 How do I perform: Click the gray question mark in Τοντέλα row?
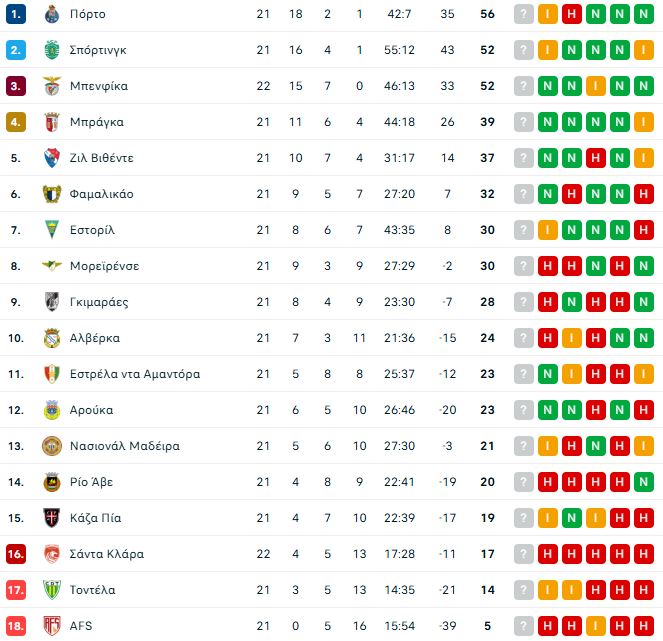tap(524, 590)
